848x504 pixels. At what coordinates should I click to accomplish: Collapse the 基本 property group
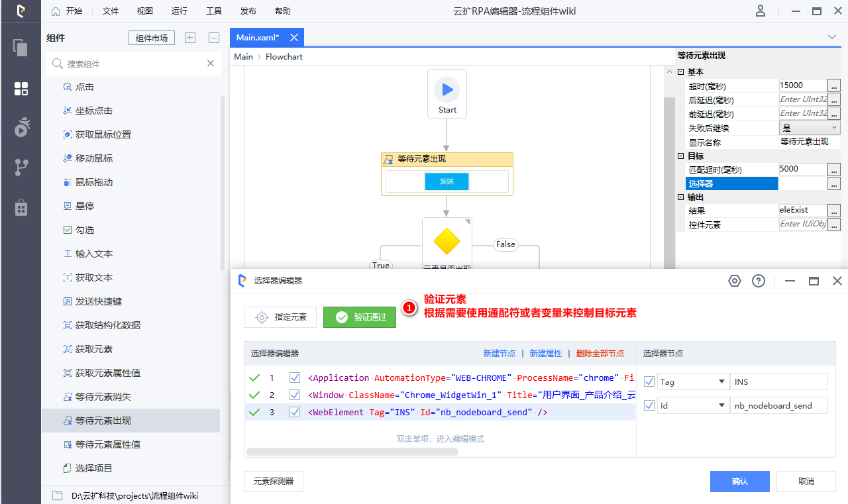[680, 72]
